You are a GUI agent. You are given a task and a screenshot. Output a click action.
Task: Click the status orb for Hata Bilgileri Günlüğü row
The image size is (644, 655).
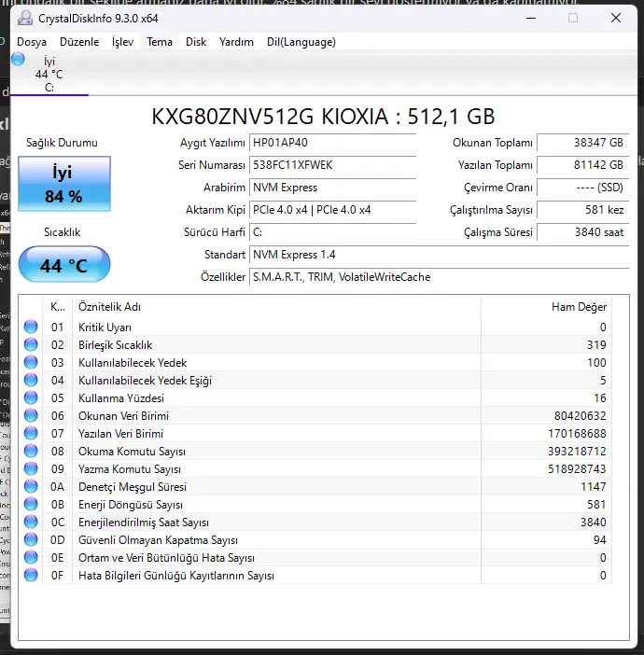click(31, 575)
